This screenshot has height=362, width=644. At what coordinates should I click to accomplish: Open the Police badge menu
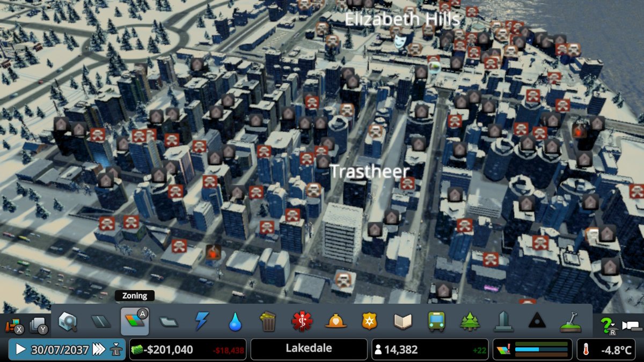point(369,321)
